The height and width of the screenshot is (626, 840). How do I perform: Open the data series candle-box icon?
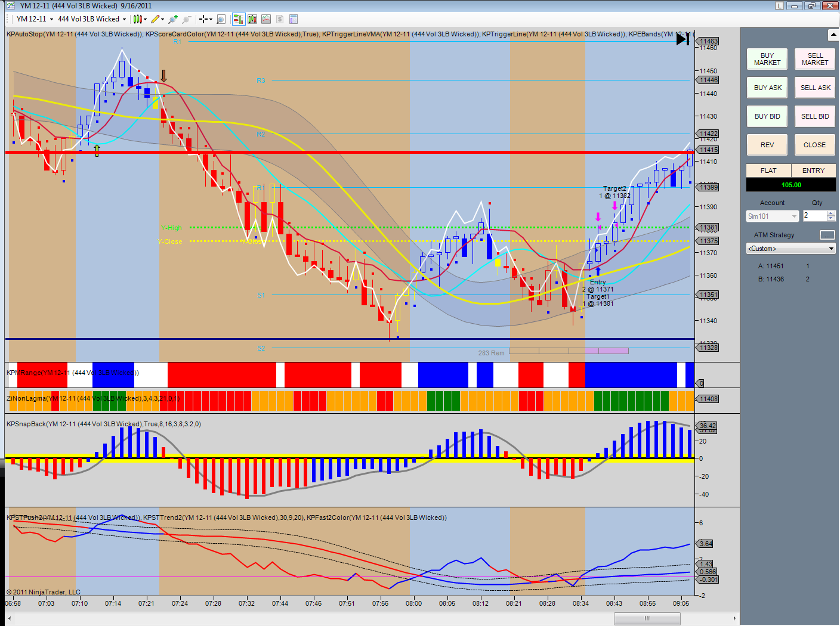pyautogui.click(x=252, y=19)
